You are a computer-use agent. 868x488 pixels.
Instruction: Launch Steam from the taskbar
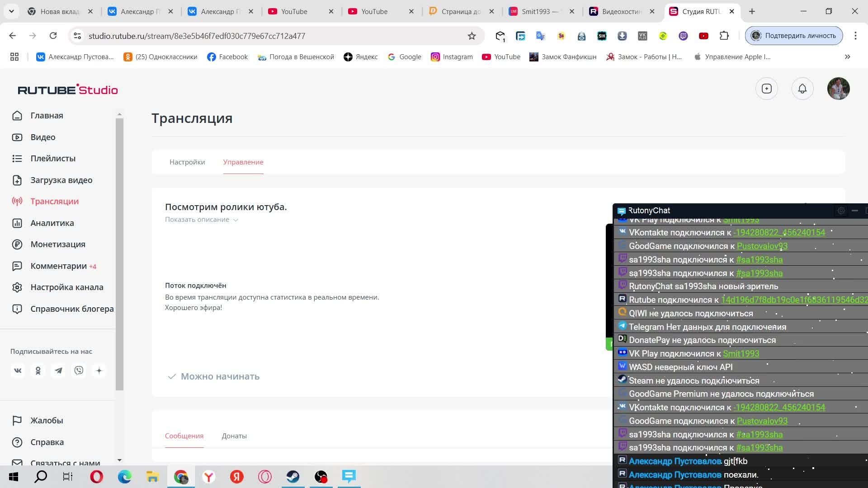[x=292, y=476]
